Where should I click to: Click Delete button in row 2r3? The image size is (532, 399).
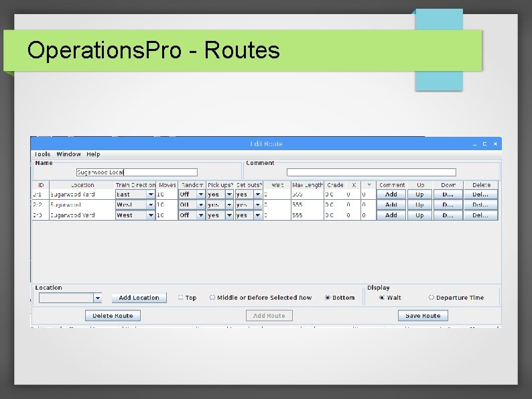pos(480,215)
